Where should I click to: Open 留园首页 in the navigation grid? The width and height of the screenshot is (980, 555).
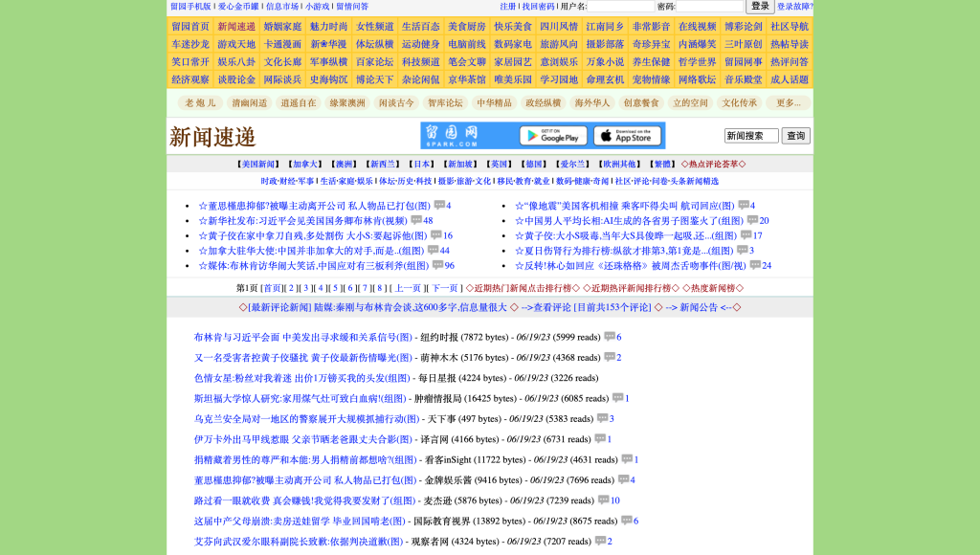pos(190,27)
